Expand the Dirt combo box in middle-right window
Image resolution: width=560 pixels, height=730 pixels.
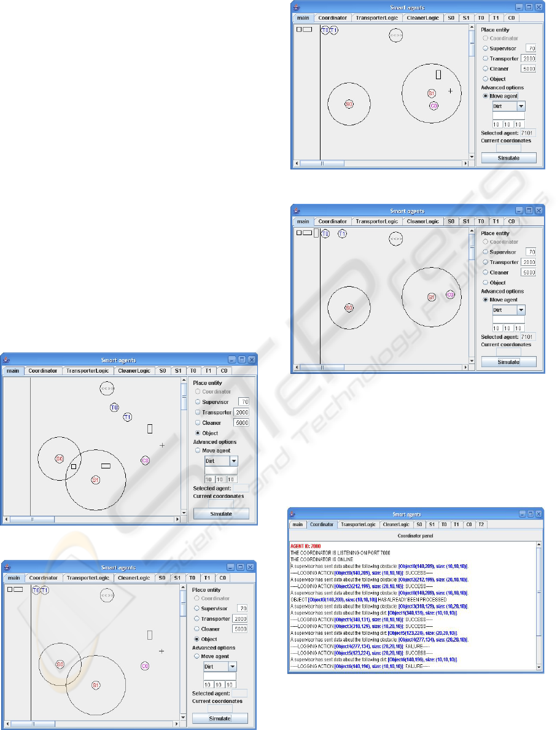(x=521, y=310)
